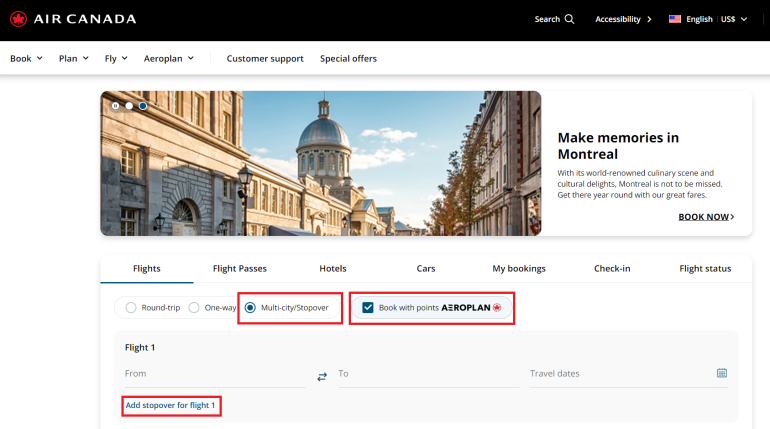Select the One-way radio button
This screenshot has height=429, width=770.
coord(195,308)
